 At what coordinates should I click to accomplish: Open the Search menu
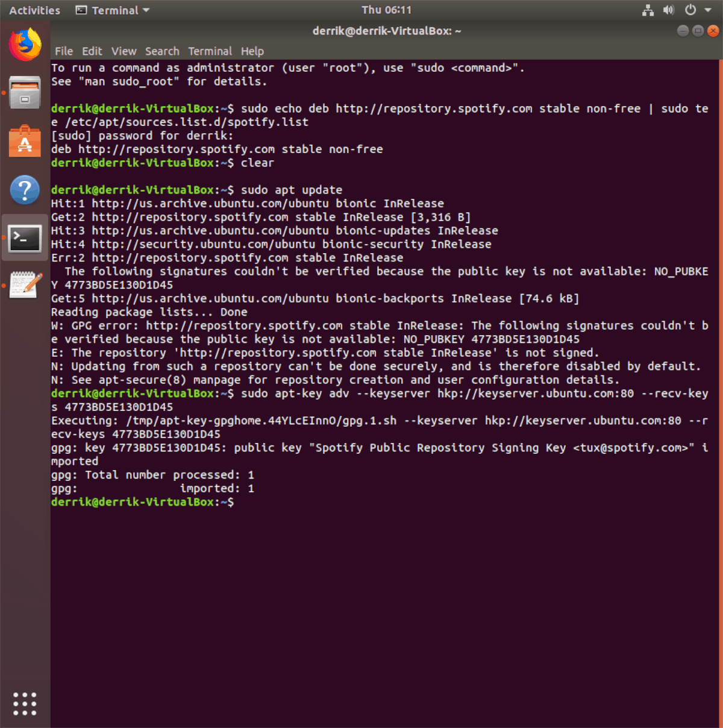tap(162, 51)
